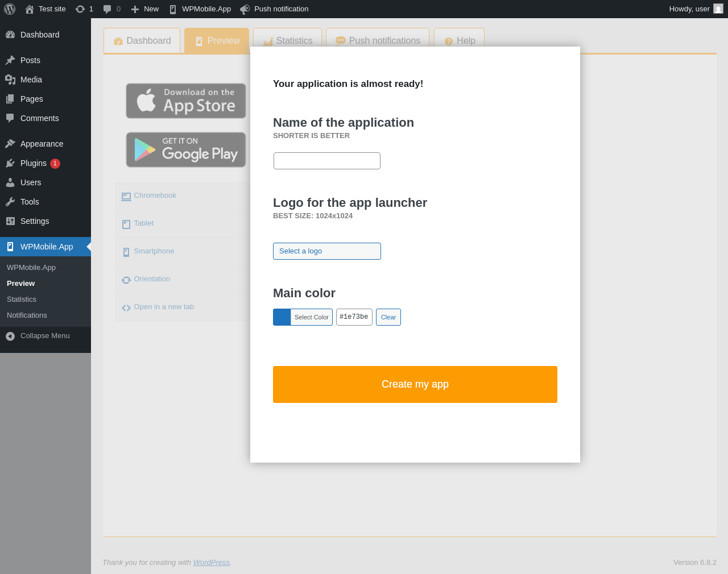Viewport: 728px width, 574px height.
Task: Click the Plugins update badge
Action: [x=55, y=164]
